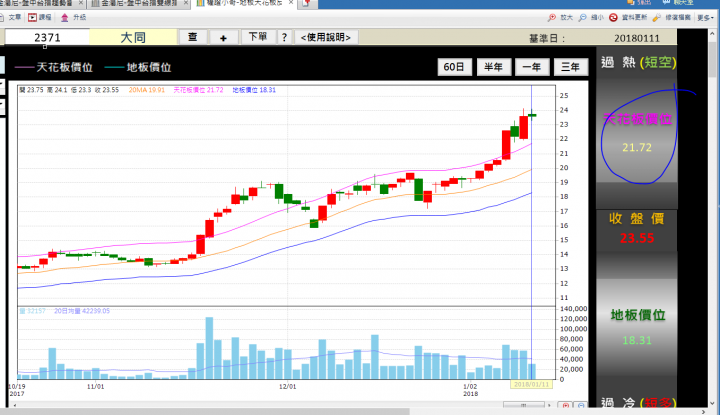Click the 20日均量 volume label
Screen dimensions: 720x415
tap(82, 311)
